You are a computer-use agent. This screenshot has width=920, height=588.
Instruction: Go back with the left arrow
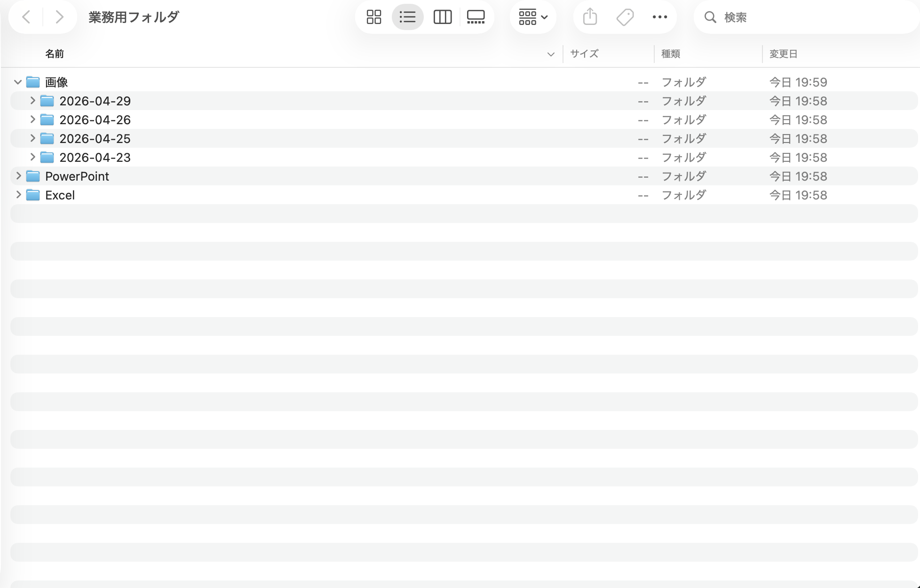pos(27,17)
